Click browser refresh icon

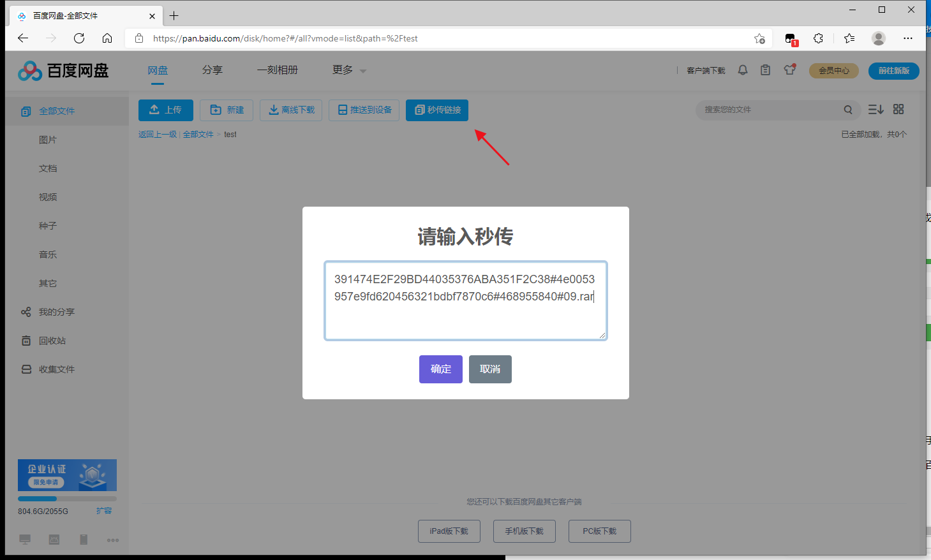click(79, 38)
